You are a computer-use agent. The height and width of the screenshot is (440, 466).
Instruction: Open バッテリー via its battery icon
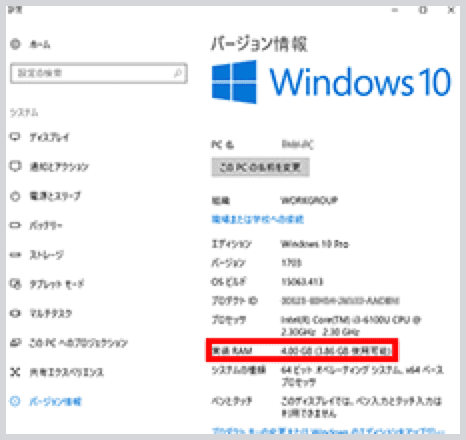(x=15, y=225)
